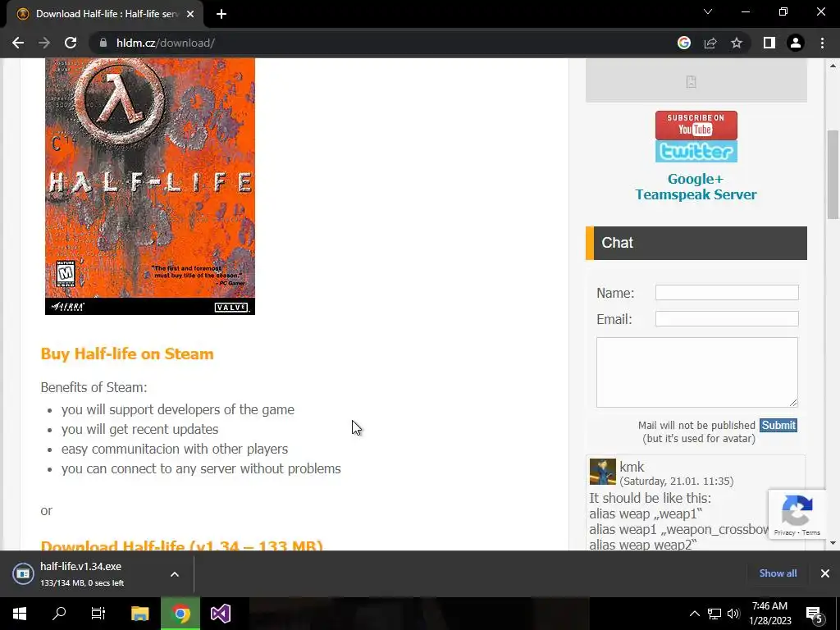This screenshot has height=630, width=840.
Task: Reload the hldm.cz page
Action: click(x=71, y=43)
